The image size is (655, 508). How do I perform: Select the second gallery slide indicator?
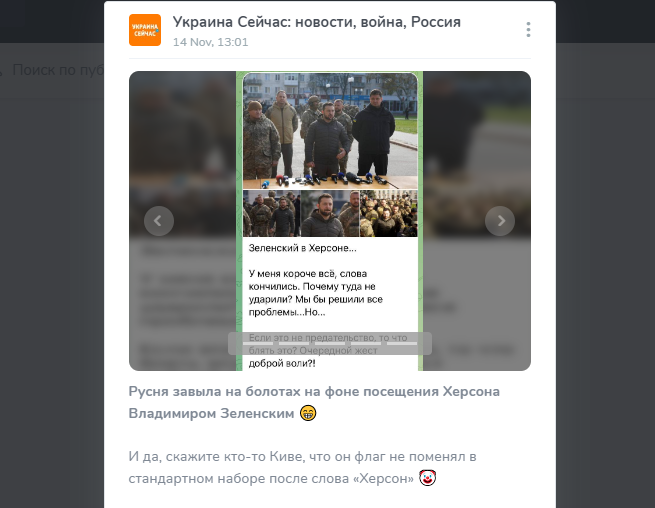[x=294, y=343]
